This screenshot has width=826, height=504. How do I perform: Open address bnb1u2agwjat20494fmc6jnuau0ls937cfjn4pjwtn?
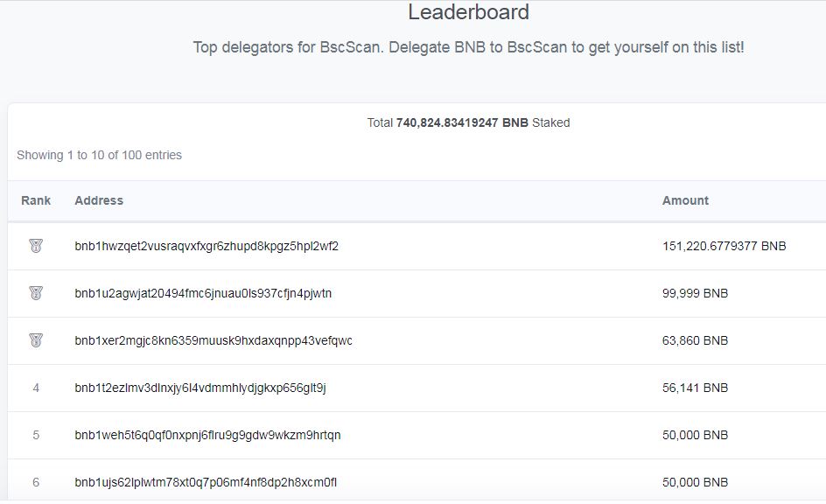(x=203, y=293)
